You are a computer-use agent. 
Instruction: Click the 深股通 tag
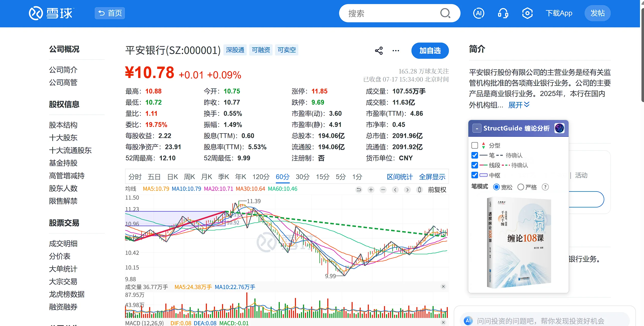[x=235, y=50]
